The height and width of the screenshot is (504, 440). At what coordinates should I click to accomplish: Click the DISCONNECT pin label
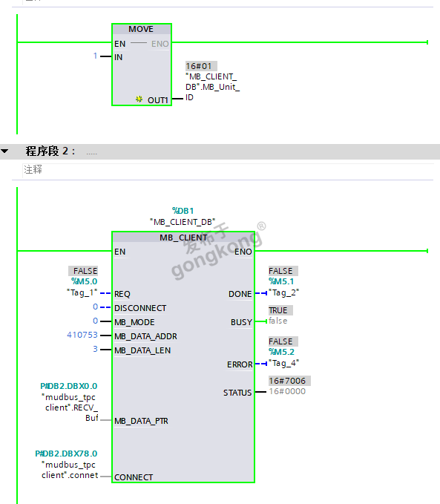point(140,308)
